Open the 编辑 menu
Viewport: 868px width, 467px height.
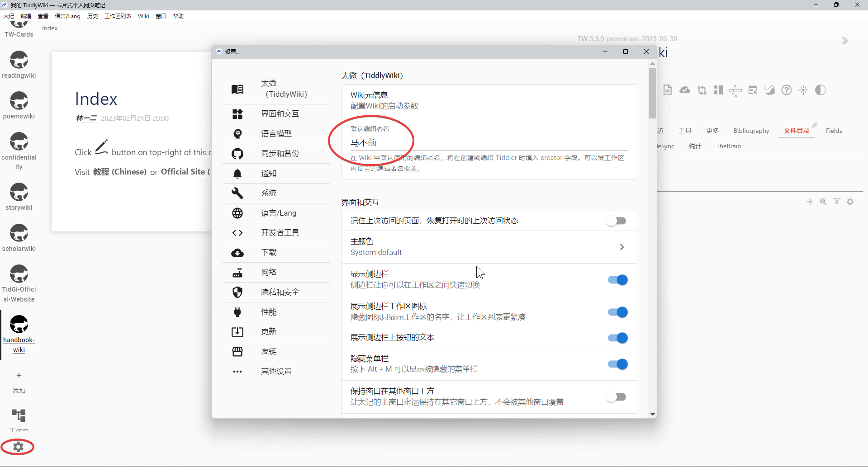(x=26, y=16)
